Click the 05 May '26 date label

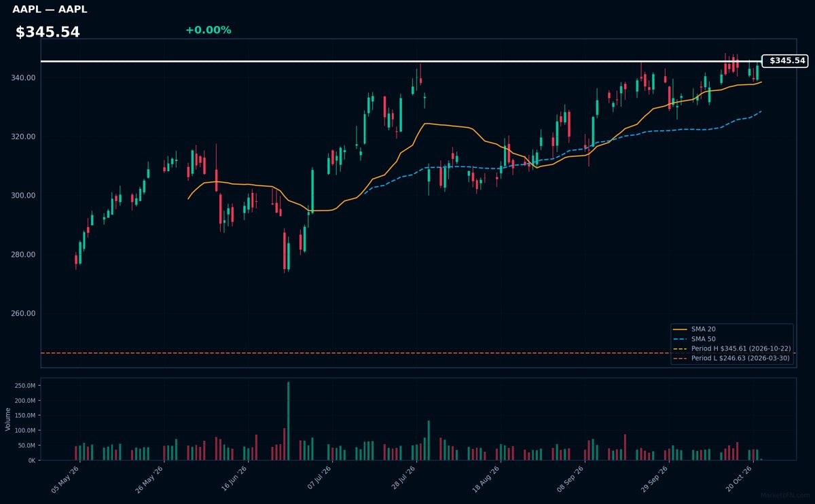65,479
